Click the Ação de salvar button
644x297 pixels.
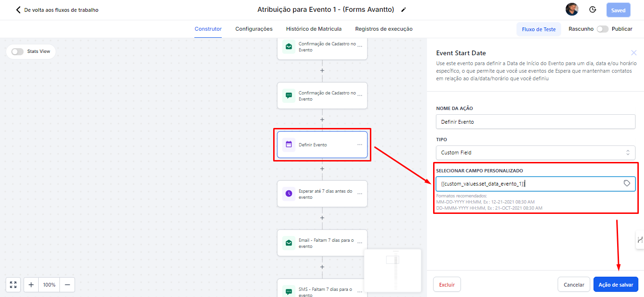tap(616, 285)
